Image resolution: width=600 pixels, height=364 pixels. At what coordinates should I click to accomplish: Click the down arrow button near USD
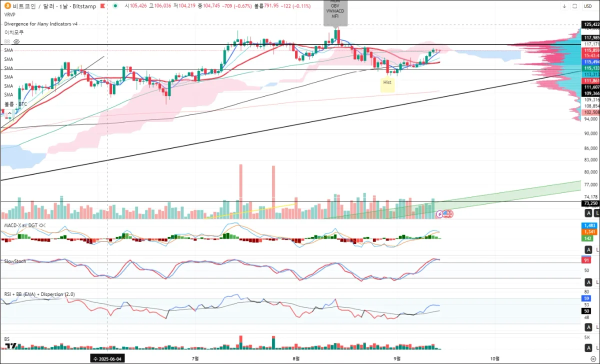coord(564,6)
